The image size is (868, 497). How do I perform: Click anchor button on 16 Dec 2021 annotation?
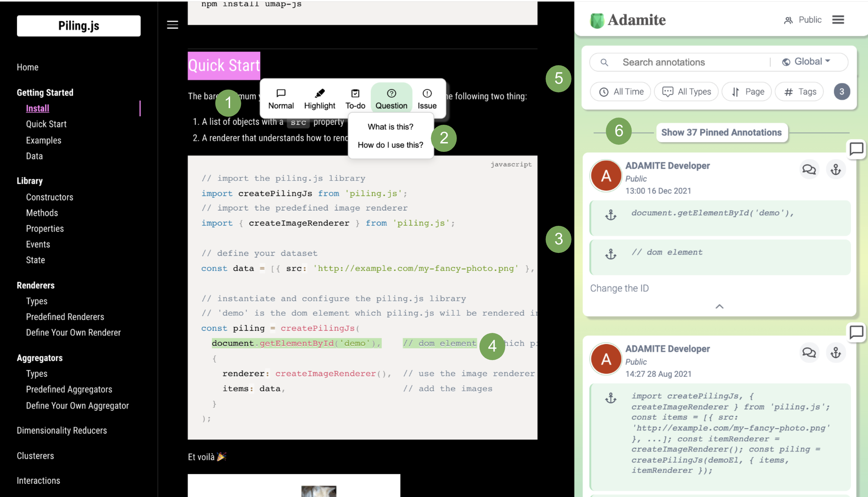[835, 169]
